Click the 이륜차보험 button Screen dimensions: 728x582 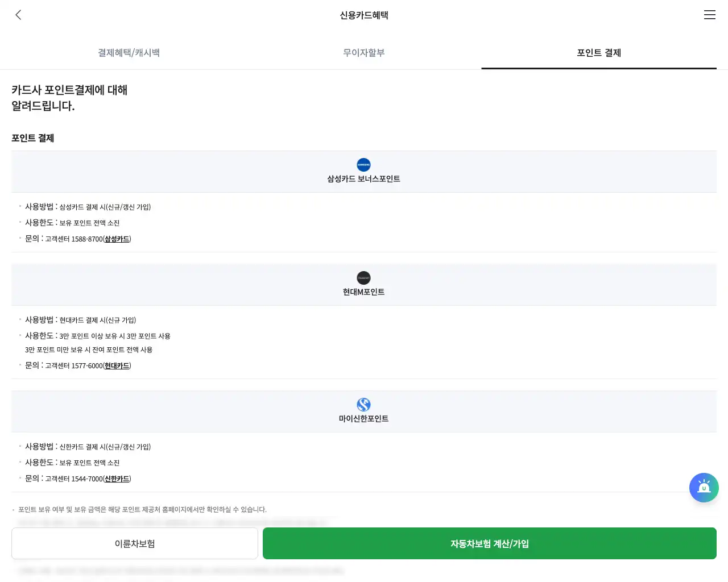pos(134,543)
